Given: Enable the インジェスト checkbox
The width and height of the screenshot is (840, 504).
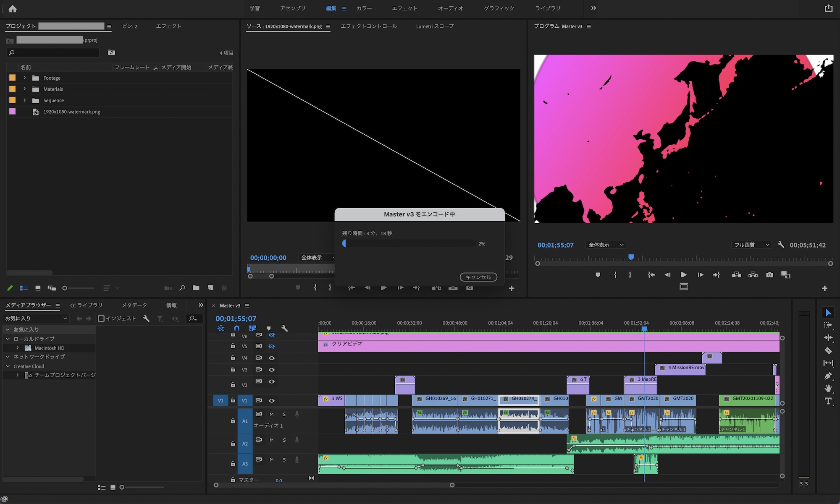Looking at the screenshot, I should (x=101, y=319).
